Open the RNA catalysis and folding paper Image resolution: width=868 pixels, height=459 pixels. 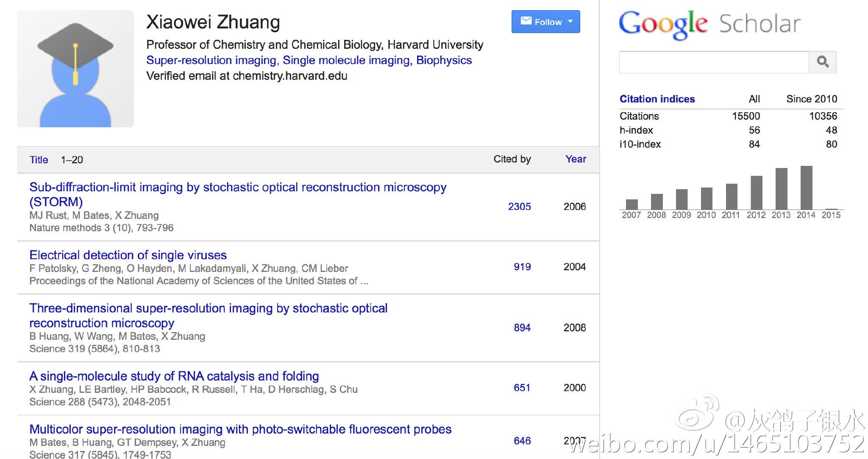tap(174, 376)
